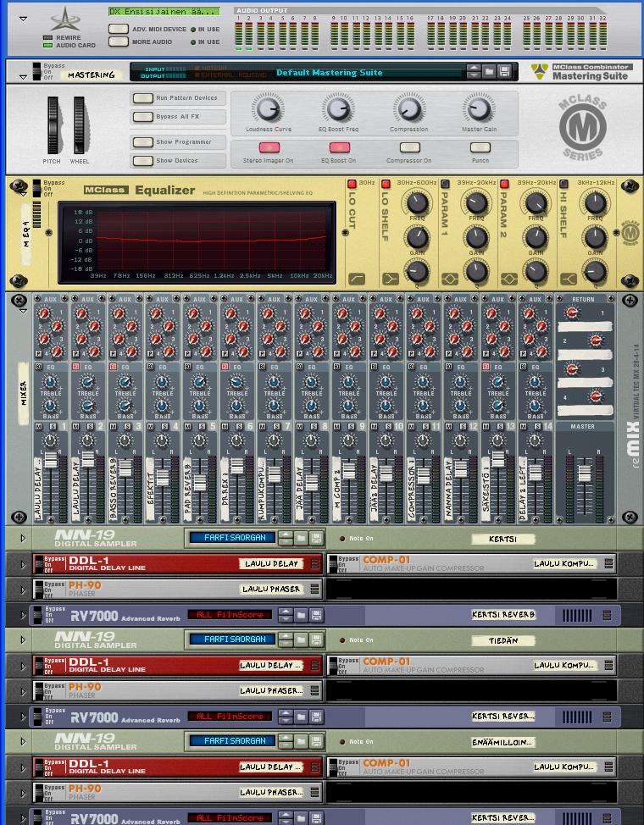Click the mixer Master level fader
The width and height of the screenshot is (644, 825).
tap(583, 472)
